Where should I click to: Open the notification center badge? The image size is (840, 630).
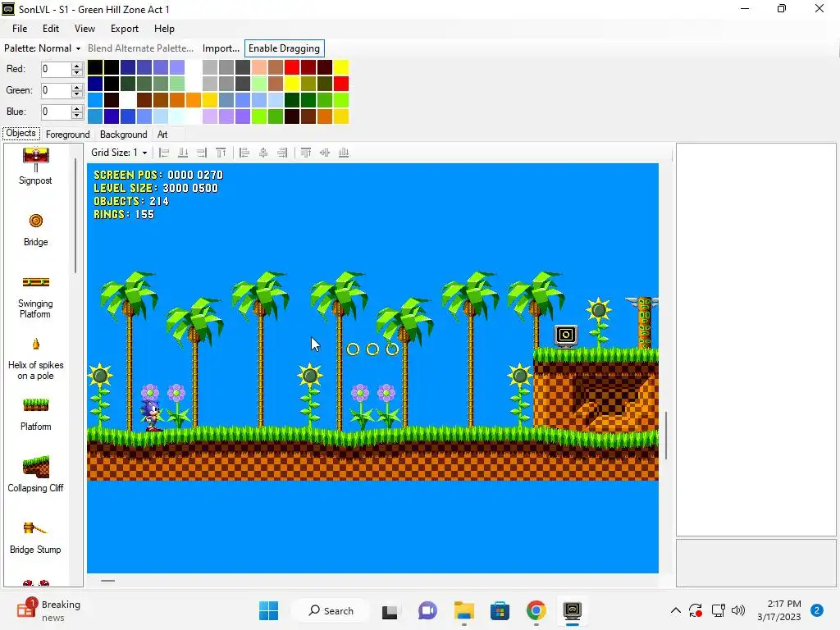[x=816, y=610]
